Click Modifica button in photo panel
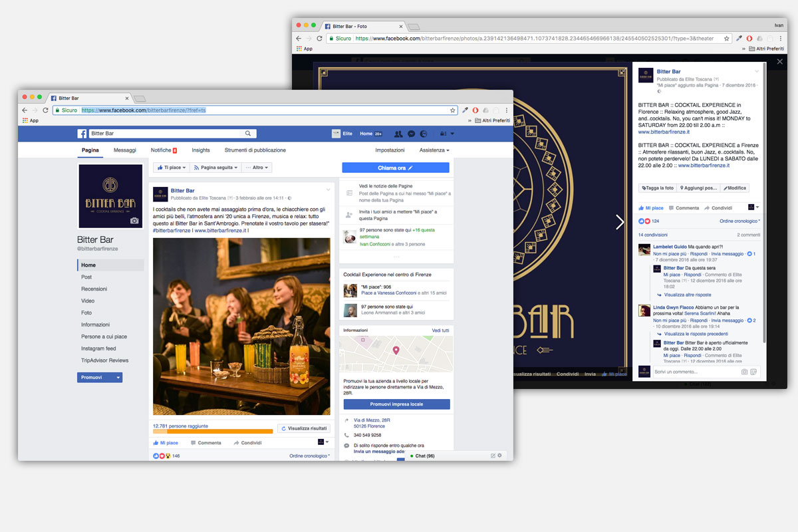Image resolution: width=798 pixels, height=532 pixels. tap(735, 188)
